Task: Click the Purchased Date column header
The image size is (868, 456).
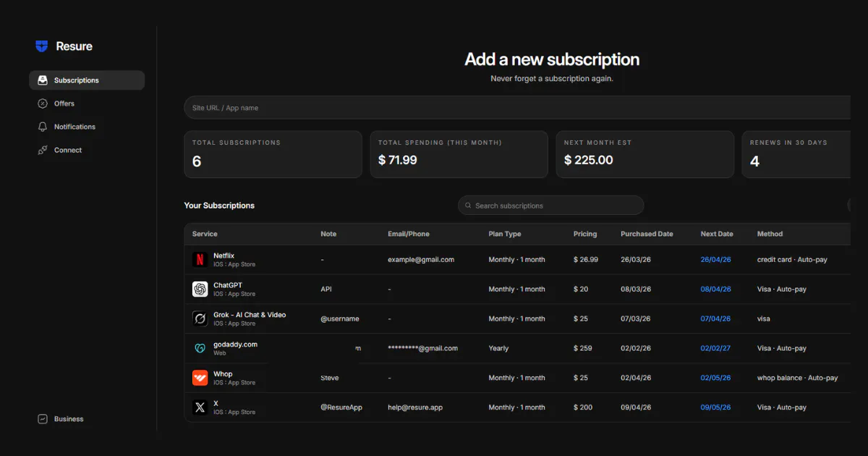Action: [x=647, y=234]
